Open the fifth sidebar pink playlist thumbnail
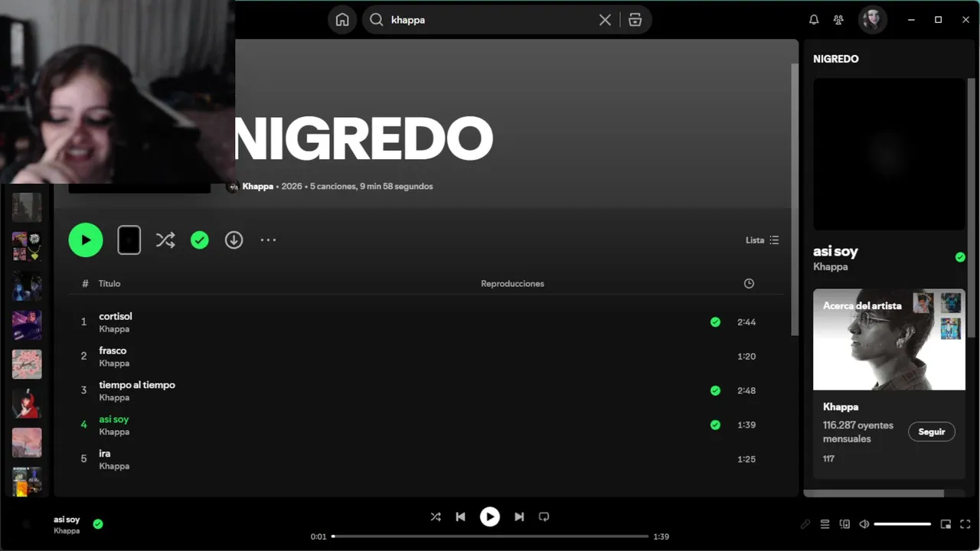The height and width of the screenshot is (551, 980). pos(27,364)
